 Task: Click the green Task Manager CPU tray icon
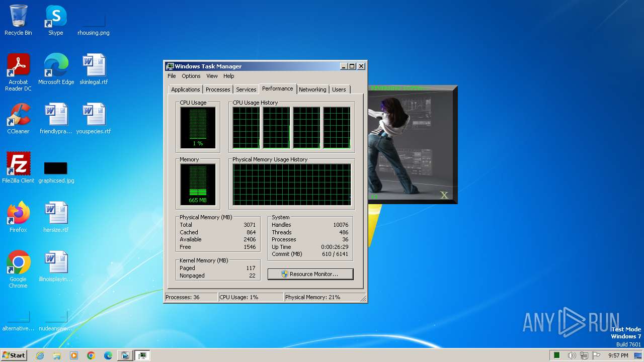(557, 355)
